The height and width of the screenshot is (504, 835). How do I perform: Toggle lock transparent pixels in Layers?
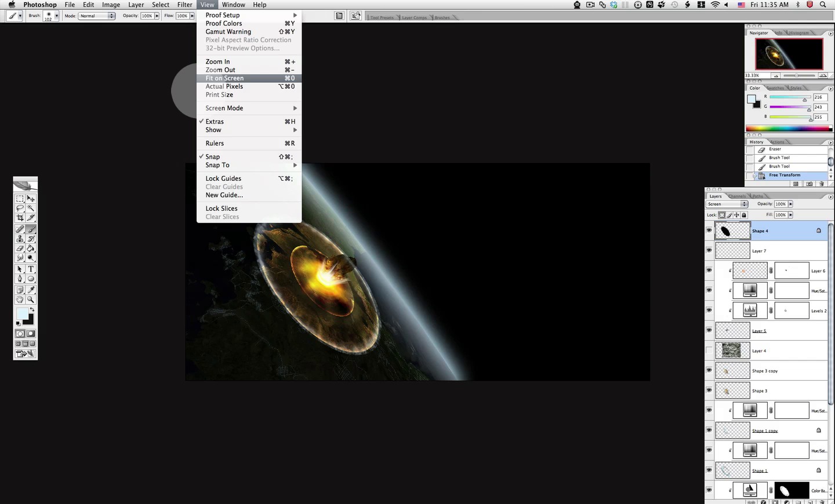tap(722, 215)
